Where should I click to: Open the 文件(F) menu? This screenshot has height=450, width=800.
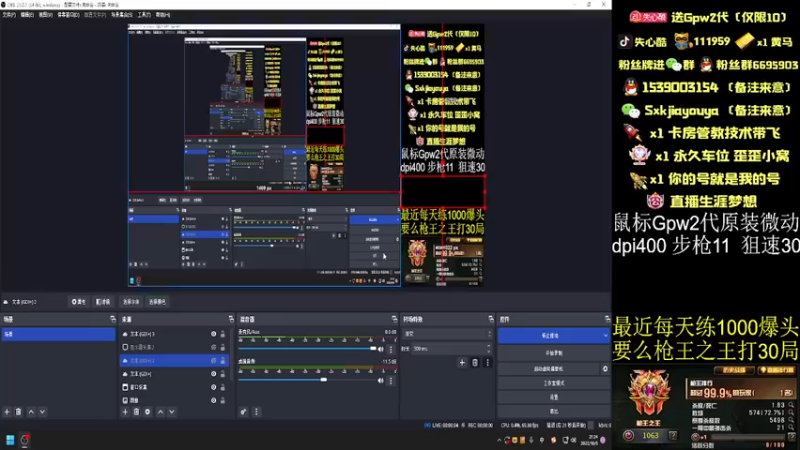9,15
